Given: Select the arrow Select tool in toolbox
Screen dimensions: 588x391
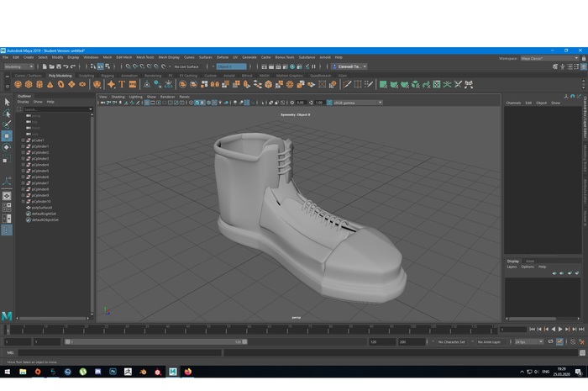Looking at the screenshot, I should [7, 102].
